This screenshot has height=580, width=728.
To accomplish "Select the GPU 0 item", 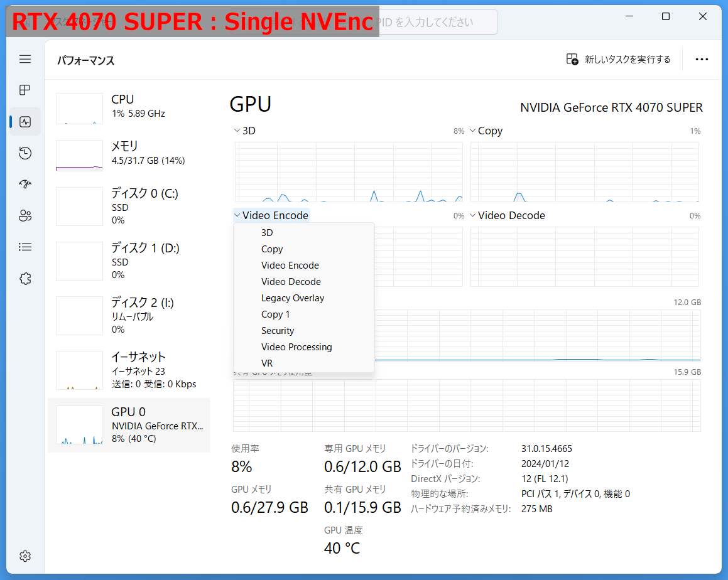I will [x=129, y=425].
